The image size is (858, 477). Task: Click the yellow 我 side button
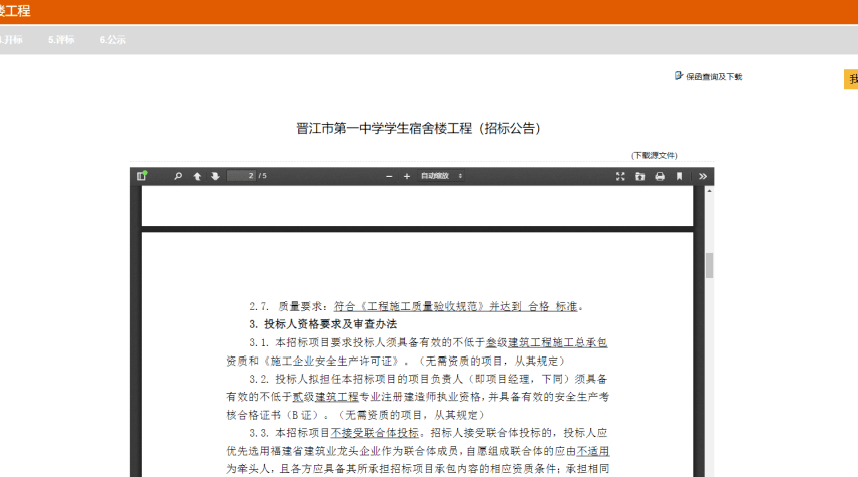click(851, 79)
